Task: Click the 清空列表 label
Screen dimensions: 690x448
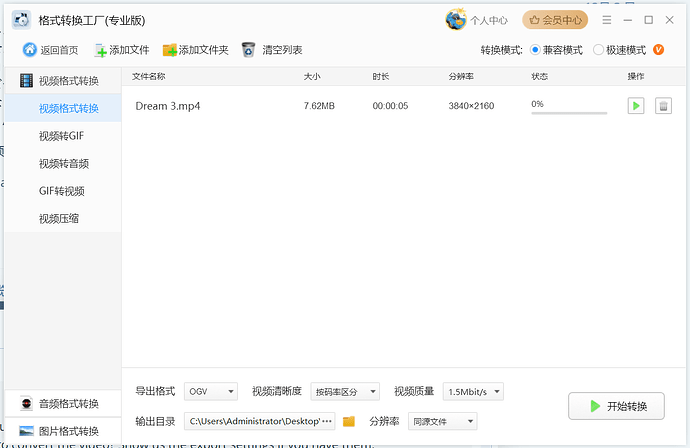Action: 282,50
